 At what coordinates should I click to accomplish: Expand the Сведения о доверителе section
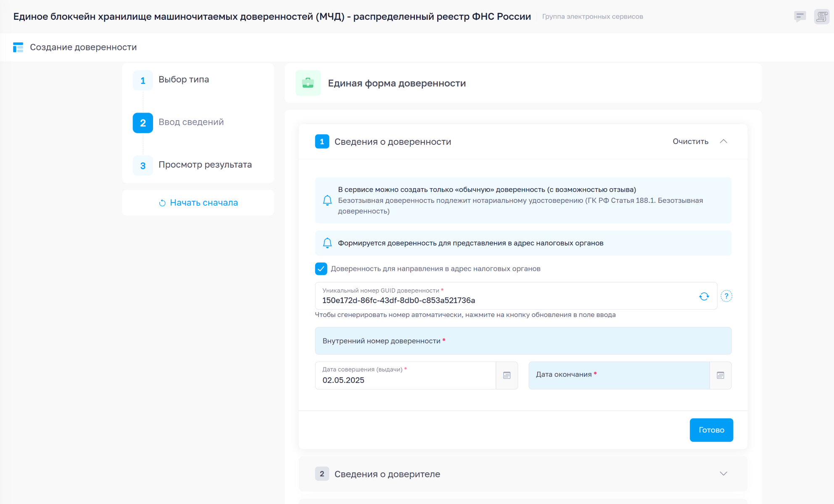723,474
